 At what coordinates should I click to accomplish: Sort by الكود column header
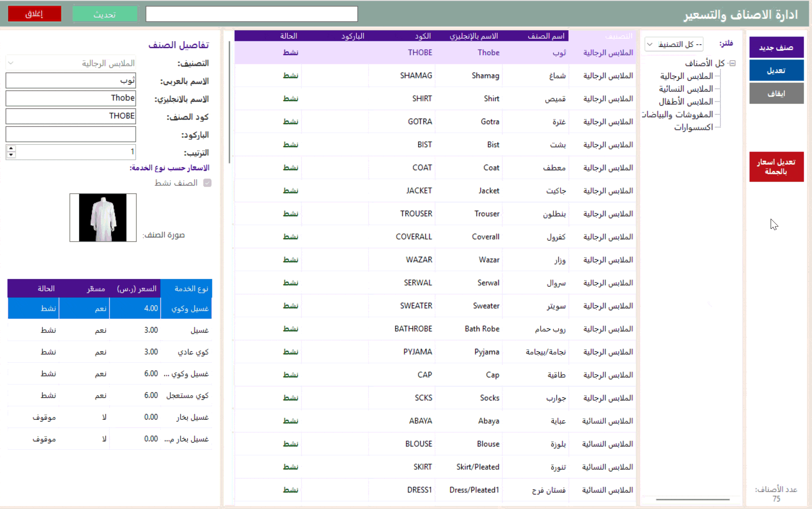coord(402,36)
